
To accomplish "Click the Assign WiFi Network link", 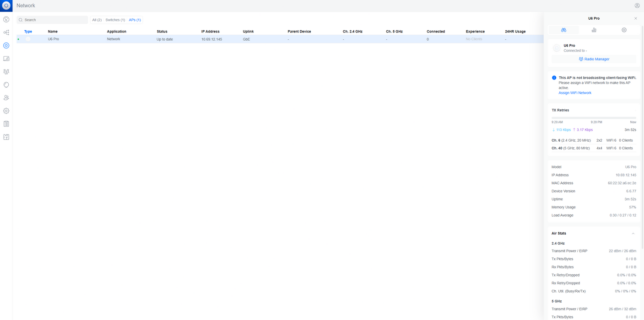I will (x=575, y=93).
